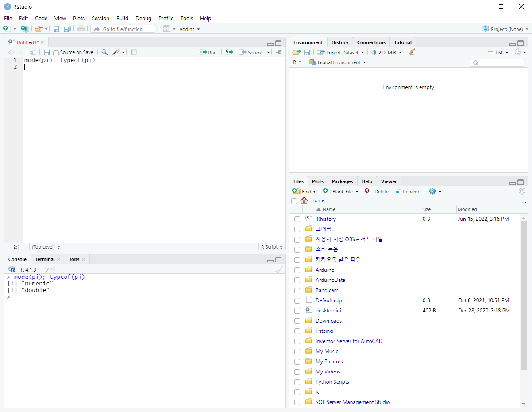Toggle the document outline icon

tap(278, 52)
